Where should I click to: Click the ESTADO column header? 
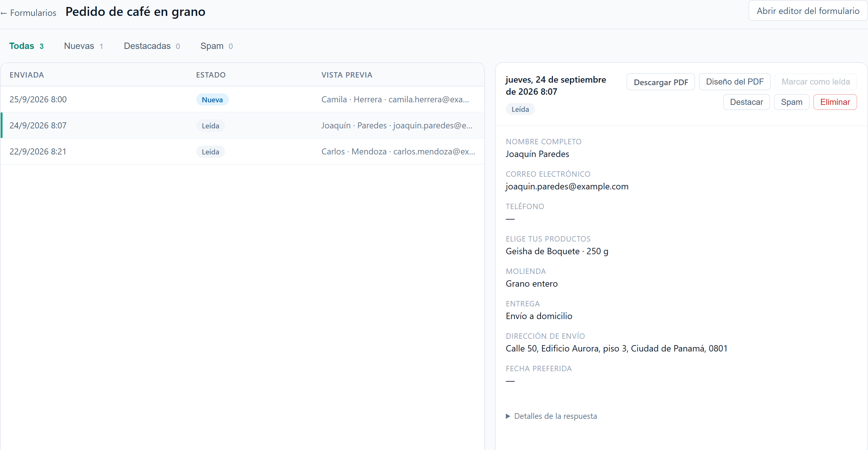[x=211, y=75]
